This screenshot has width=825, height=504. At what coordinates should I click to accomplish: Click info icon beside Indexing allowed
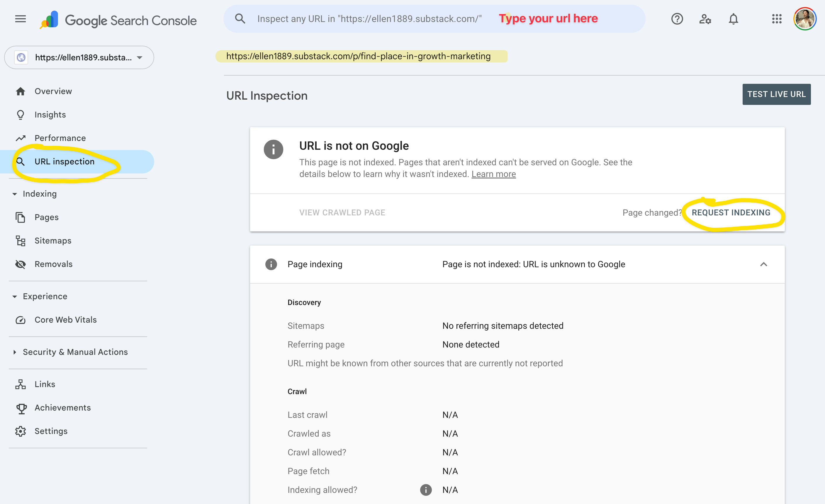tap(426, 490)
